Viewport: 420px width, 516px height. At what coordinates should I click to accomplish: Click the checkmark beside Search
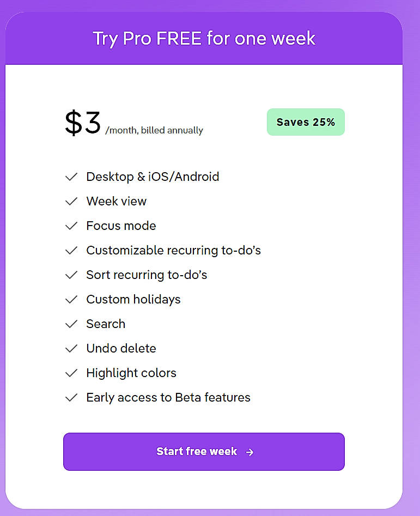coord(71,324)
